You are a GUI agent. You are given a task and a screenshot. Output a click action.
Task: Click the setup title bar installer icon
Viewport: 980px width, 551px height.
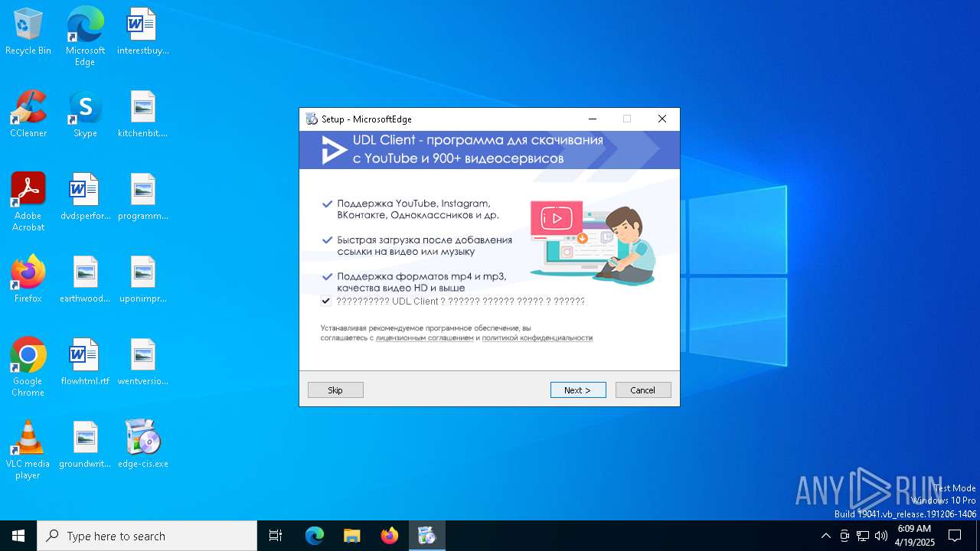pyautogui.click(x=312, y=119)
